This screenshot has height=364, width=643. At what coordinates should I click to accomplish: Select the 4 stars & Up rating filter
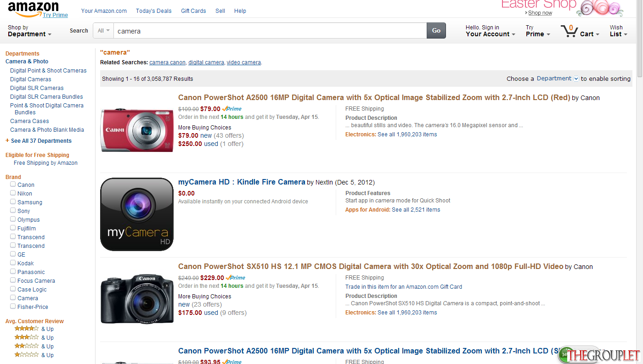click(x=34, y=329)
